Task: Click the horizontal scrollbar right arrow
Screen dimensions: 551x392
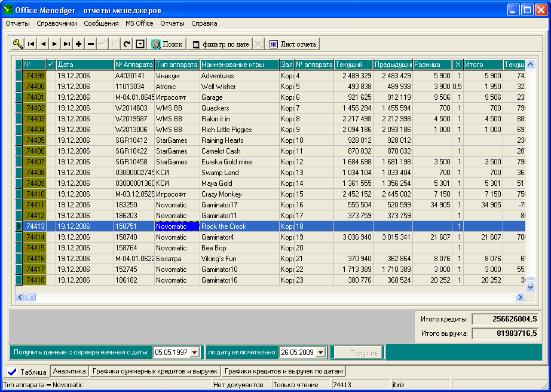Action: point(520,297)
